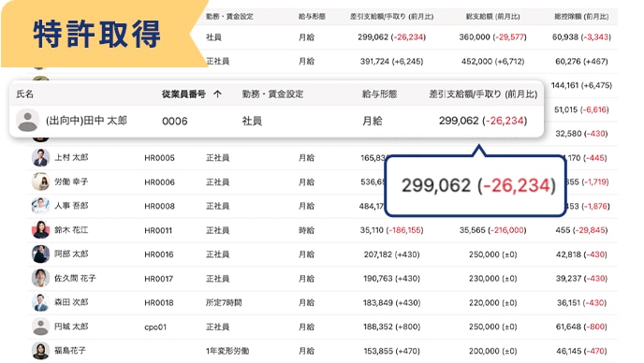Open the employee 森田 次郎
The image size is (644, 363).
(71, 302)
